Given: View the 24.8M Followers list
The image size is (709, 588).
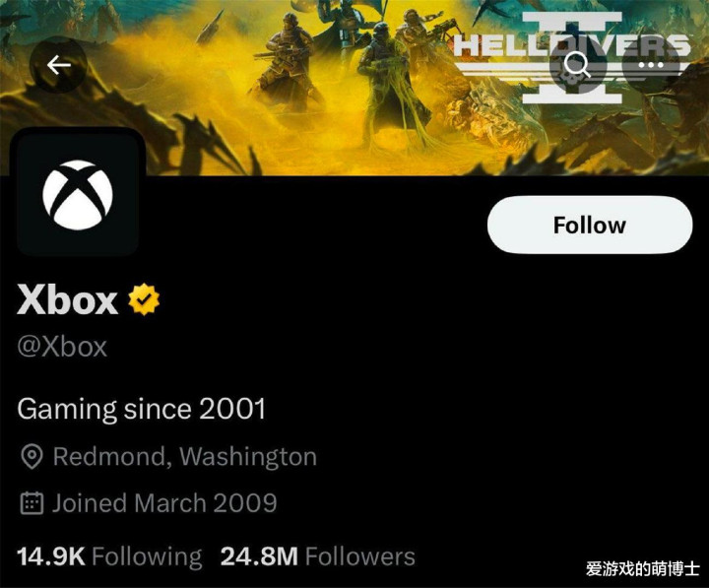Looking at the screenshot, I should tap(317, 556).
